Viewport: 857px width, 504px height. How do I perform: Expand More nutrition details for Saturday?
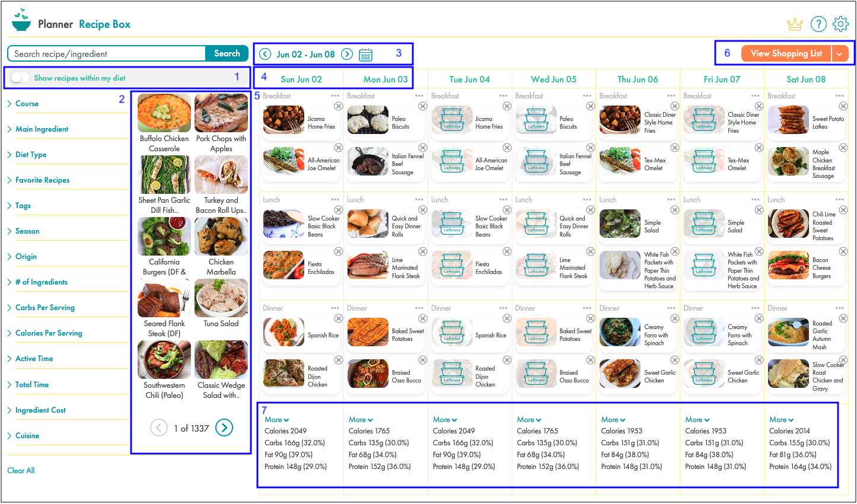coord(782,419)
